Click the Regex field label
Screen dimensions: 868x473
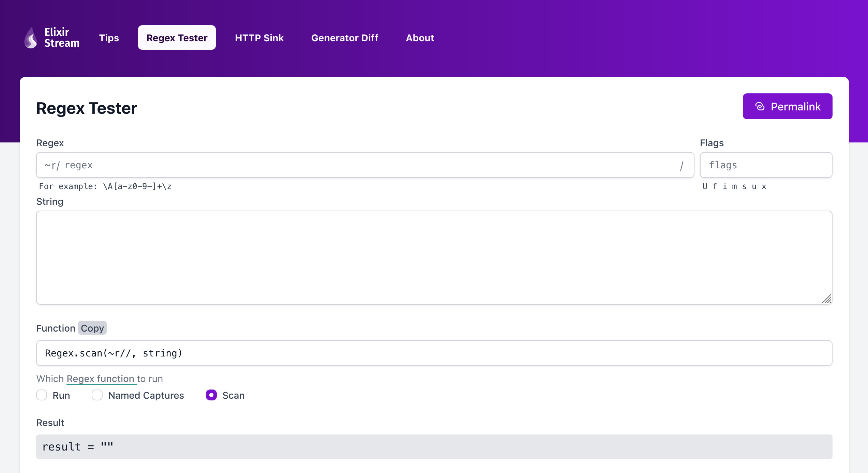(50, 143)
